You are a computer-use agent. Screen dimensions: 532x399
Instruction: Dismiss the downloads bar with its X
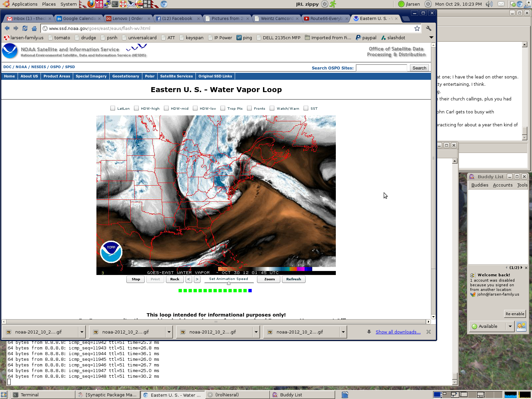click(x=429, y=332)
